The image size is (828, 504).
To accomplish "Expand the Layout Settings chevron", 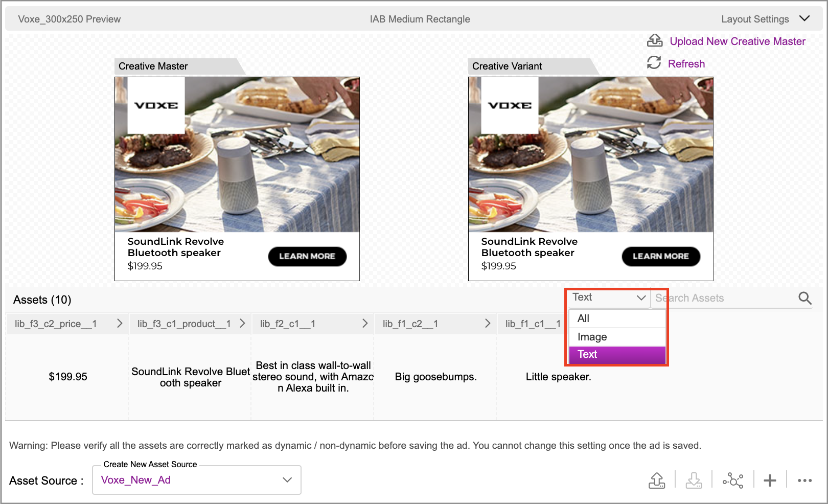I will click(804, 18).
